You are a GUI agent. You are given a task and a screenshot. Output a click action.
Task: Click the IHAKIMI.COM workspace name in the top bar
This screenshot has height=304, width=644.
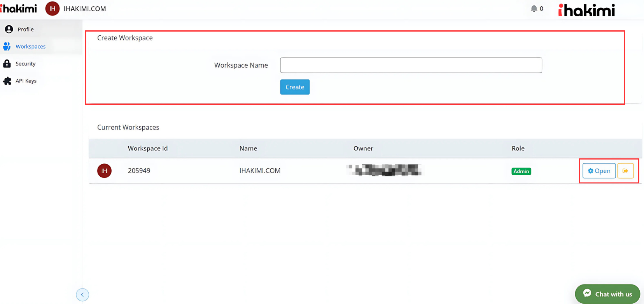(x=85, y=9)
